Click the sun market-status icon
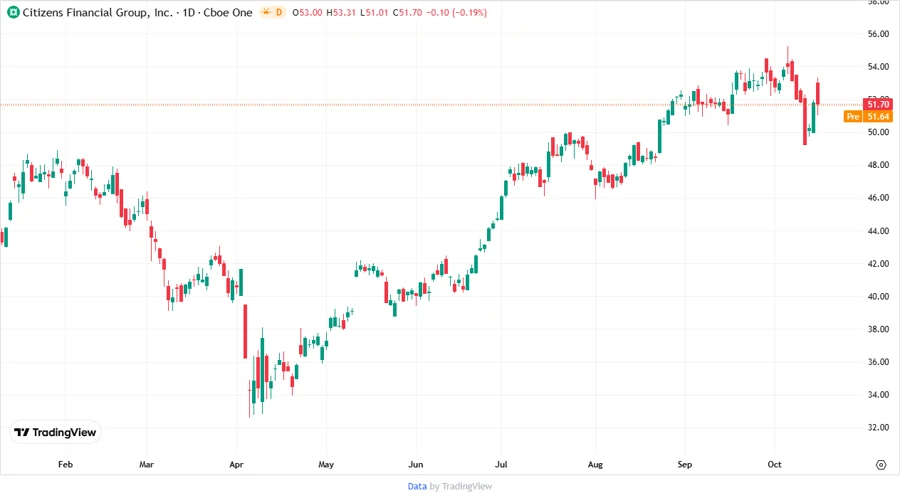Viewport: 900px width, 498px height. click(266, 12)
